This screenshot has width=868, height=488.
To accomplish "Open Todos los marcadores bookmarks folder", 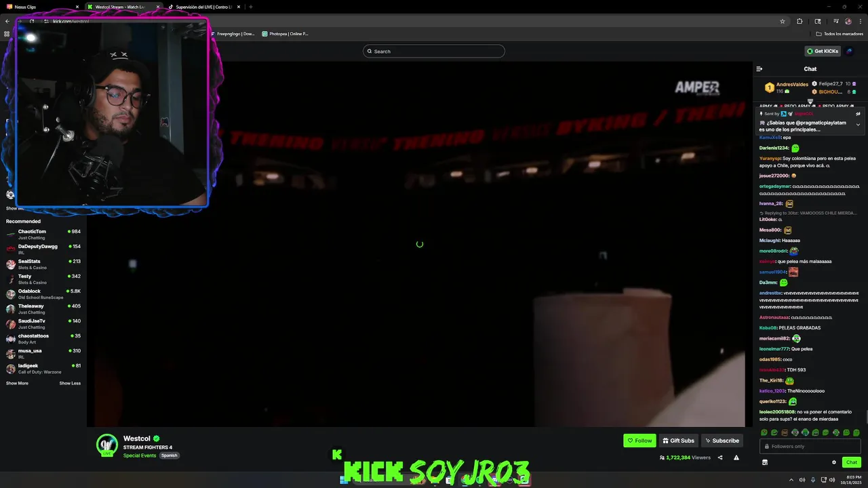I will tap(840, 33).
